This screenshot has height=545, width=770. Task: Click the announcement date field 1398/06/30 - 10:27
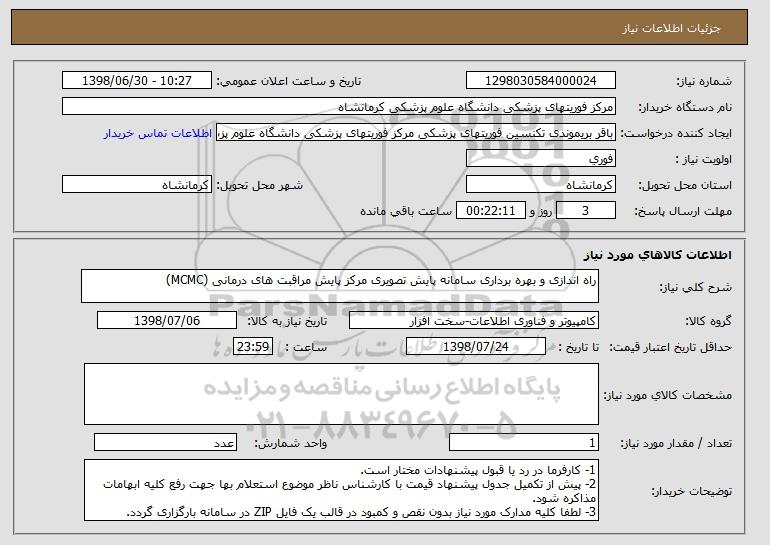coord(137,81)
